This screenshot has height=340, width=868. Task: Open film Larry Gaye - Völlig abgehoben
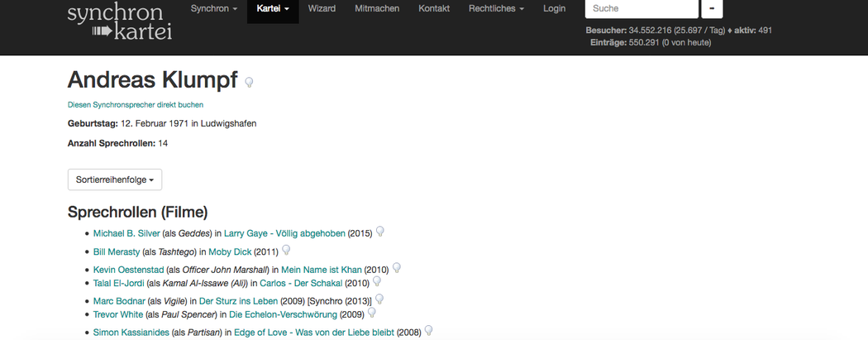click(284, 233)
